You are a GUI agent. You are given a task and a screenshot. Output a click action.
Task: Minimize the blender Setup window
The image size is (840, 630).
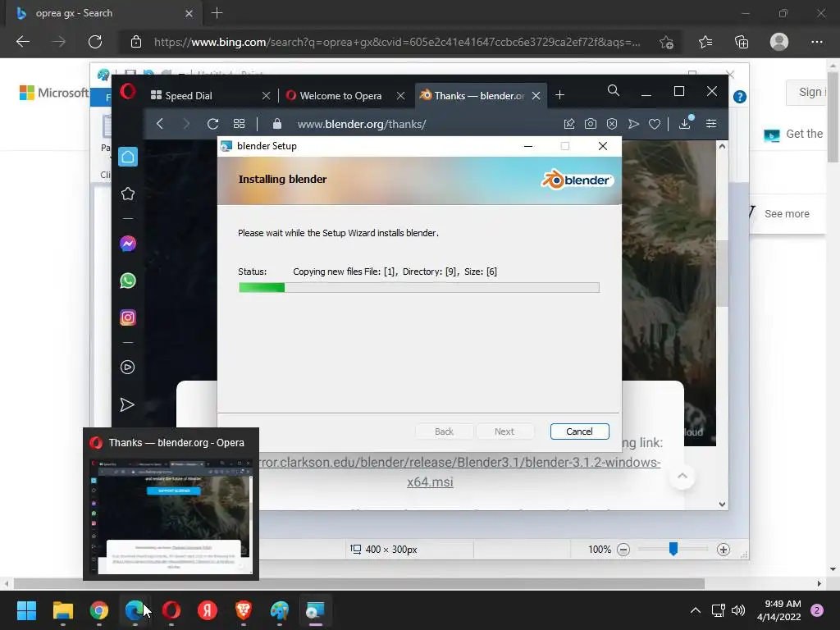tap(528, 146)
